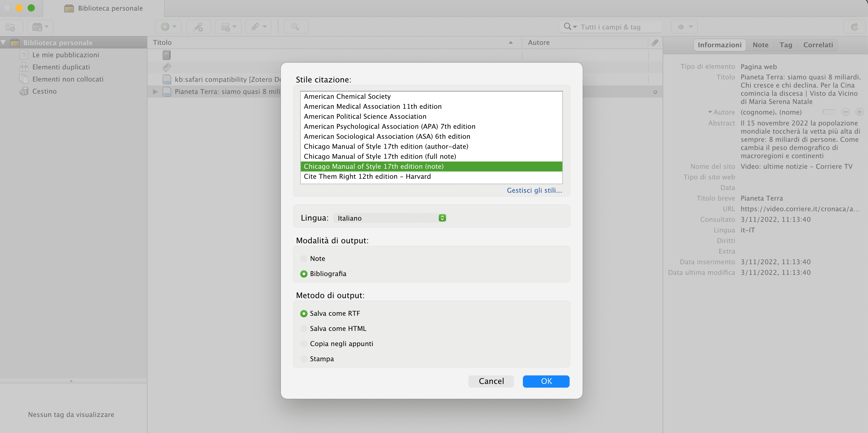Click the Biblioteca personale library icon in sidebar

tap(15, 43)
